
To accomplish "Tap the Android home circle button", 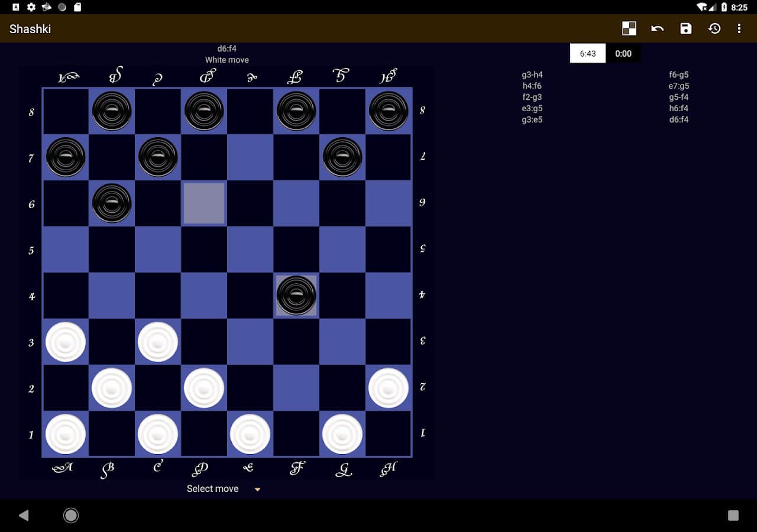I will (71, 515).
